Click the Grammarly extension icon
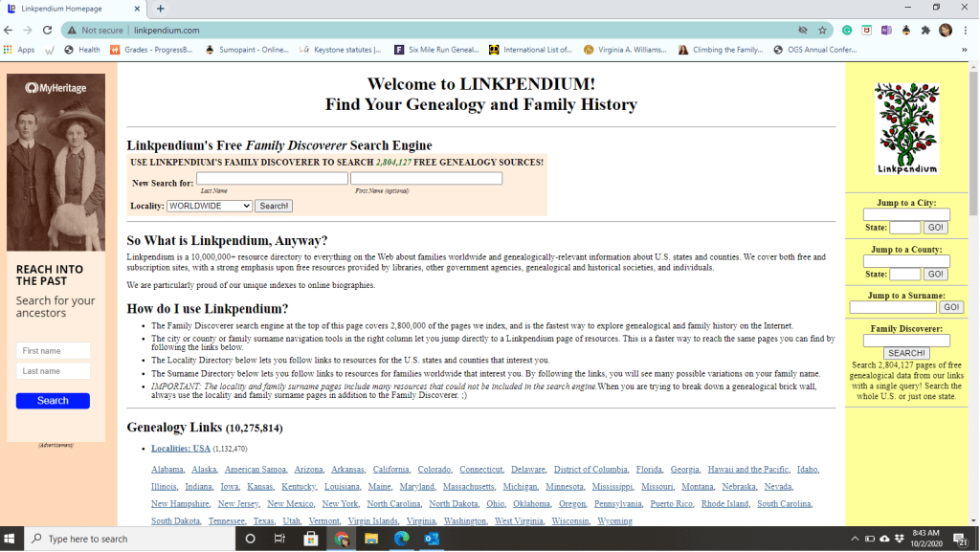The height and width of the screenshot is (552, 980). click(x=847, y=31)
